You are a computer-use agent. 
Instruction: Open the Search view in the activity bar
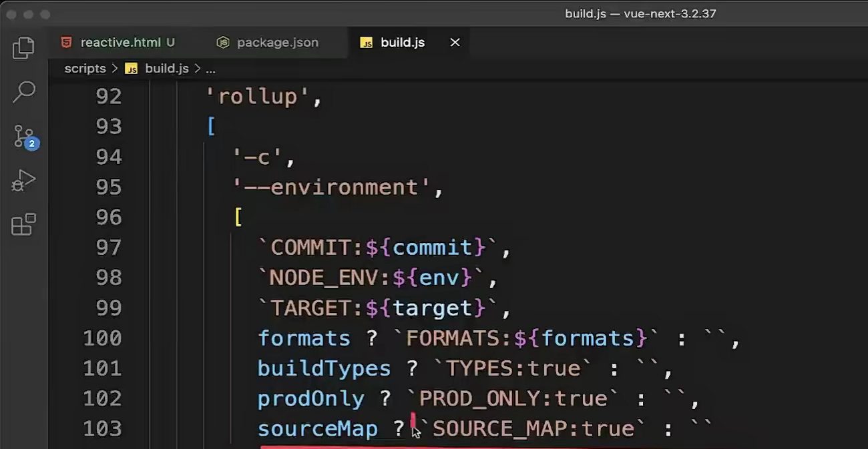23,92
